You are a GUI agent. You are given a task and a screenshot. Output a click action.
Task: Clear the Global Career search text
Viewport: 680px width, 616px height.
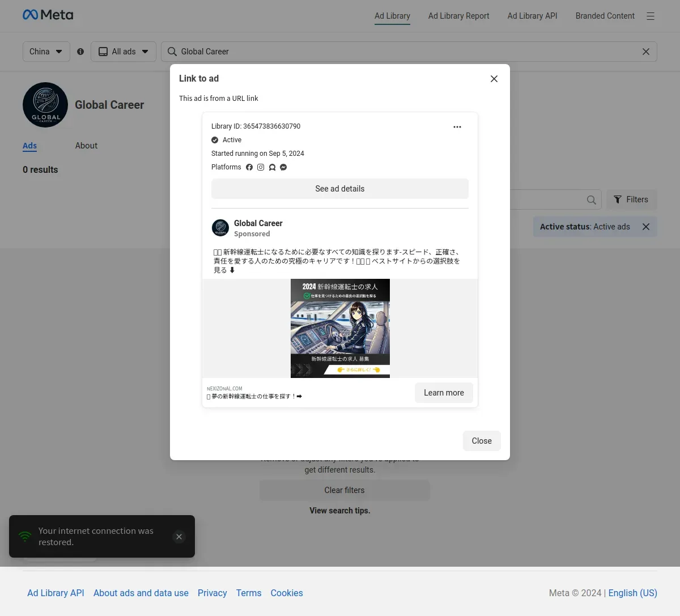pos(645,52)
